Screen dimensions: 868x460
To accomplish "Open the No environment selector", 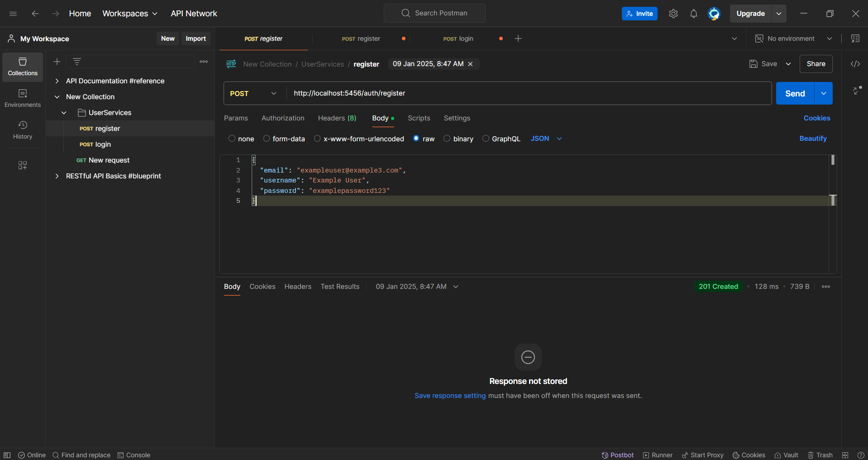I will 794,38.
